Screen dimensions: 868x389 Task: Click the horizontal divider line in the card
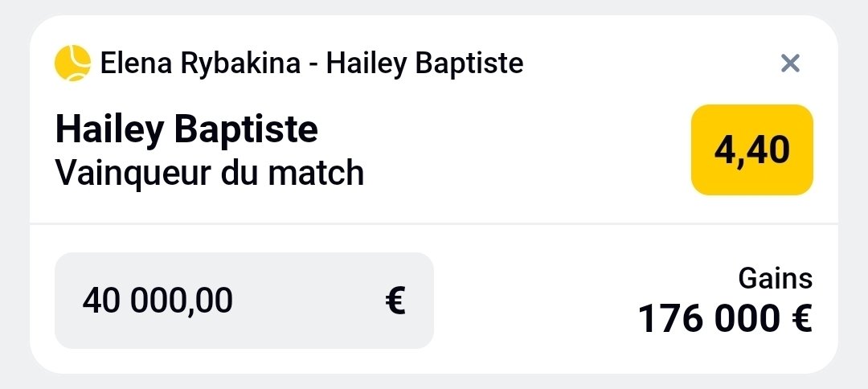click(x=434, y=223)
